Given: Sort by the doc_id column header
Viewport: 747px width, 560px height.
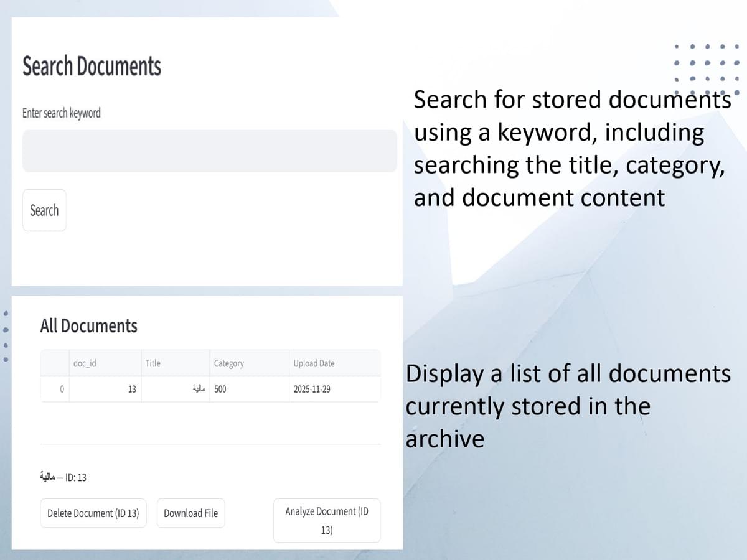Looking at the screenshot, I should click(105, 363).
